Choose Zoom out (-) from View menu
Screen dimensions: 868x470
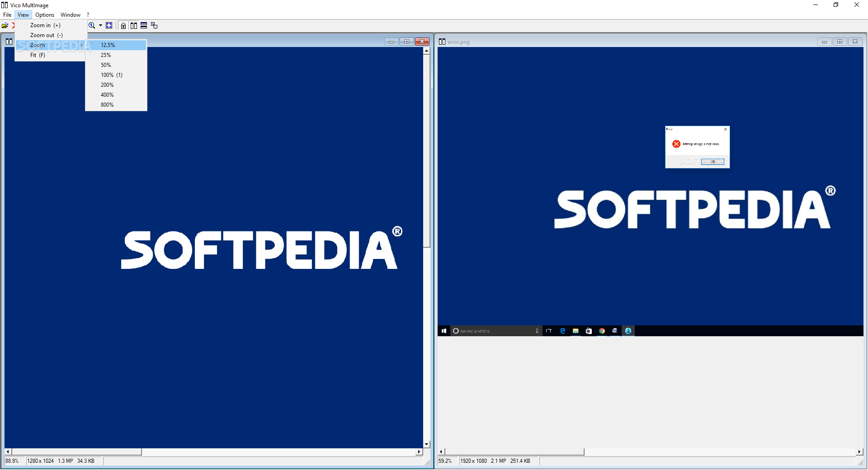tap(51, 35)
